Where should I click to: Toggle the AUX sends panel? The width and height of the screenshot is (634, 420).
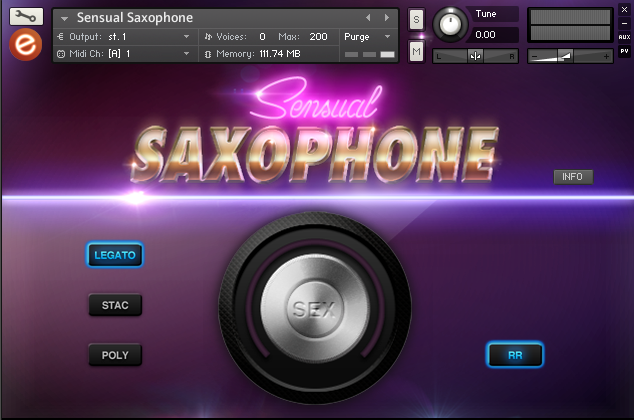coord(624,37)
